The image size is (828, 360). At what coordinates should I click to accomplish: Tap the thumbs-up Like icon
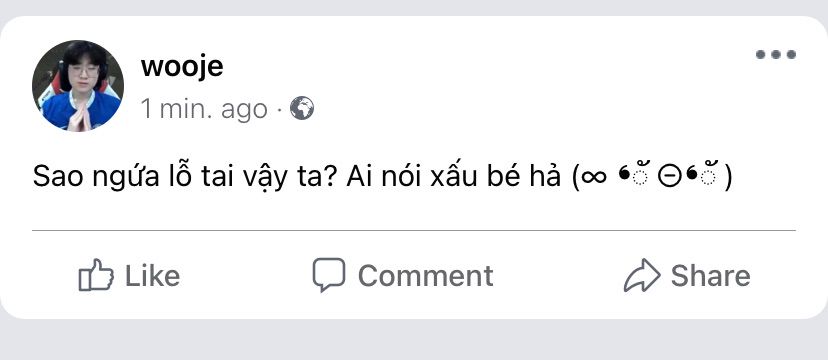click(96, 274)
